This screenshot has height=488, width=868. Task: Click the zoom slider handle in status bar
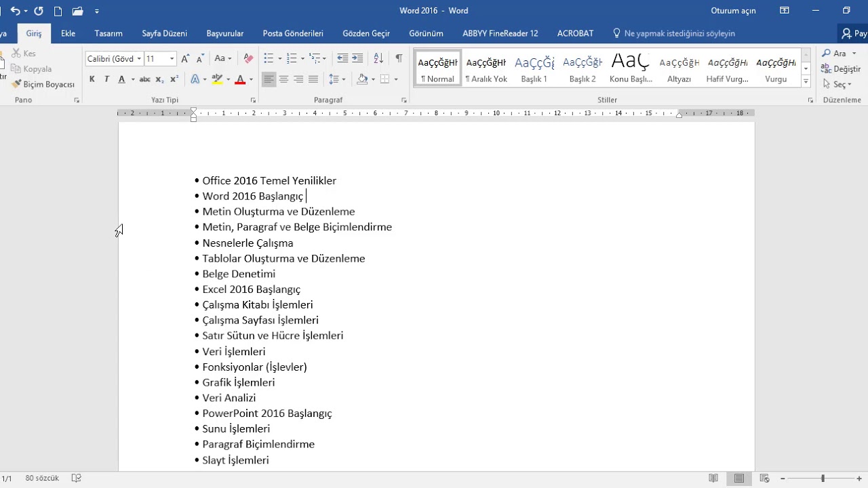[x=823, y=478]
